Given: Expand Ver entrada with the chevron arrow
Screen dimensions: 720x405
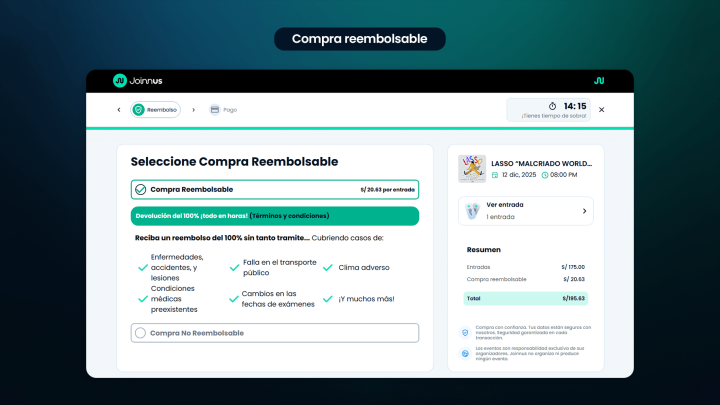Looking at the screenshot, I should pyautogui.click(x=584, y=211).
